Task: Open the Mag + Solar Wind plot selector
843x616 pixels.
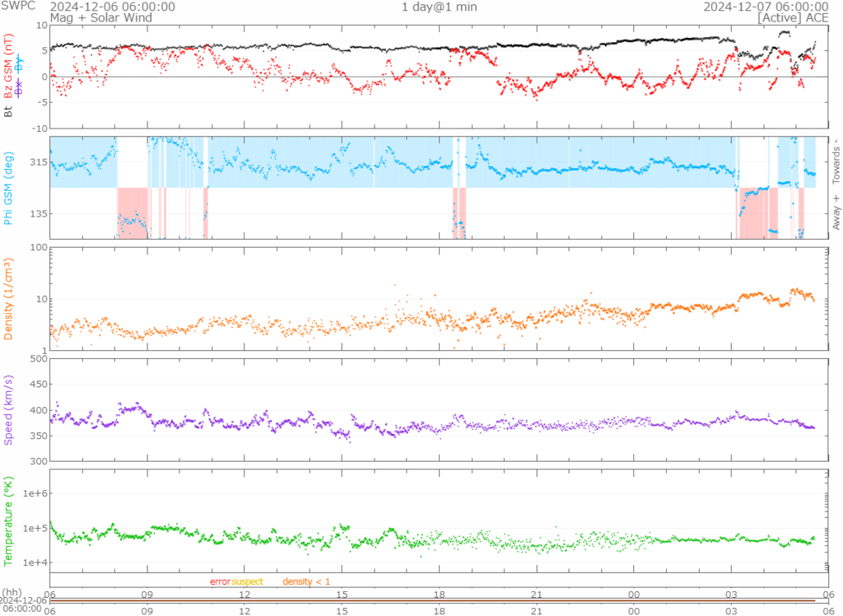Action: tap(100, 17)
